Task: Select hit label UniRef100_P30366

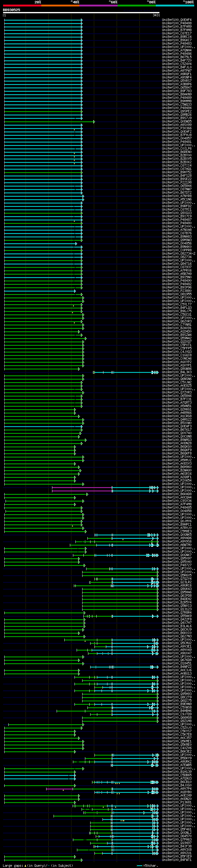Action: 177,128
